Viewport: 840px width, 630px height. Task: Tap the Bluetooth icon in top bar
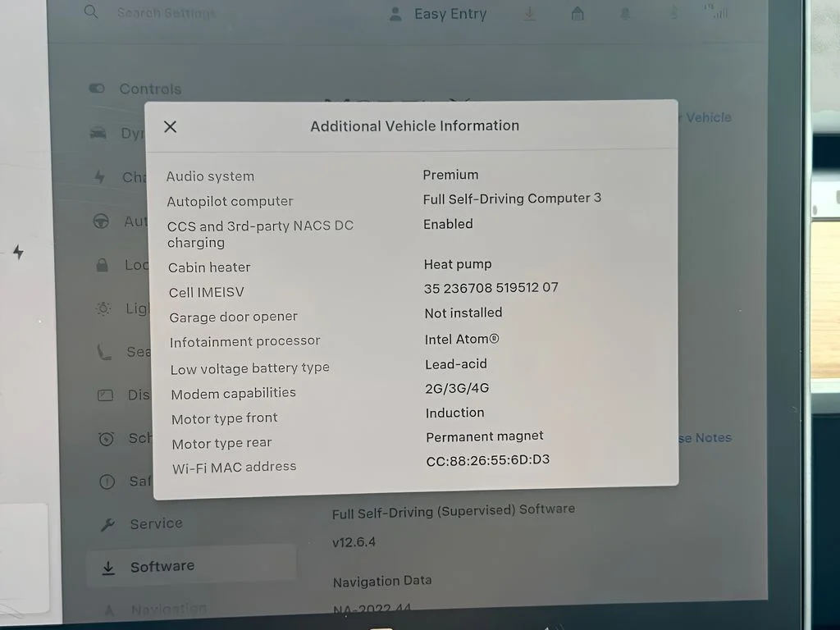(674, 13)
